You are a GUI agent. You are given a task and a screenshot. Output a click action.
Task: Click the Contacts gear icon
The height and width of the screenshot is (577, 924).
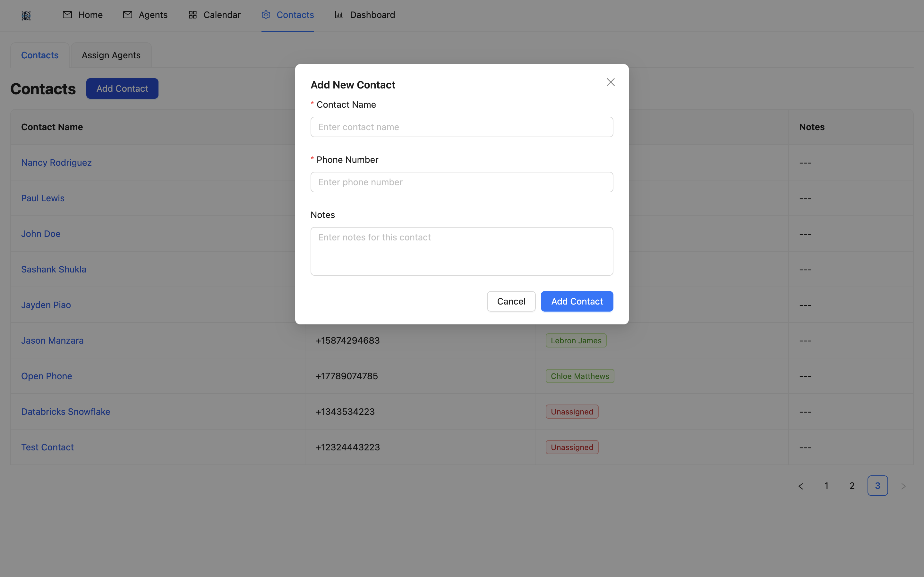pyautogui.click(x=266, y=15)
